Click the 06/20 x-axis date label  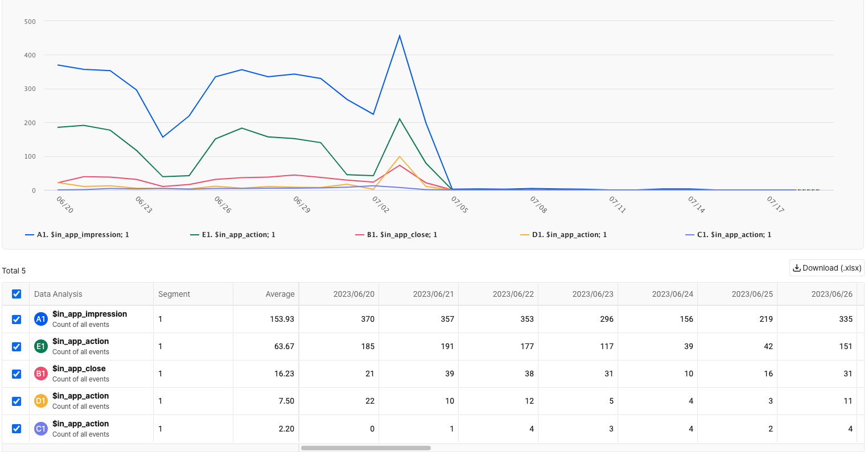click(64, 205)
